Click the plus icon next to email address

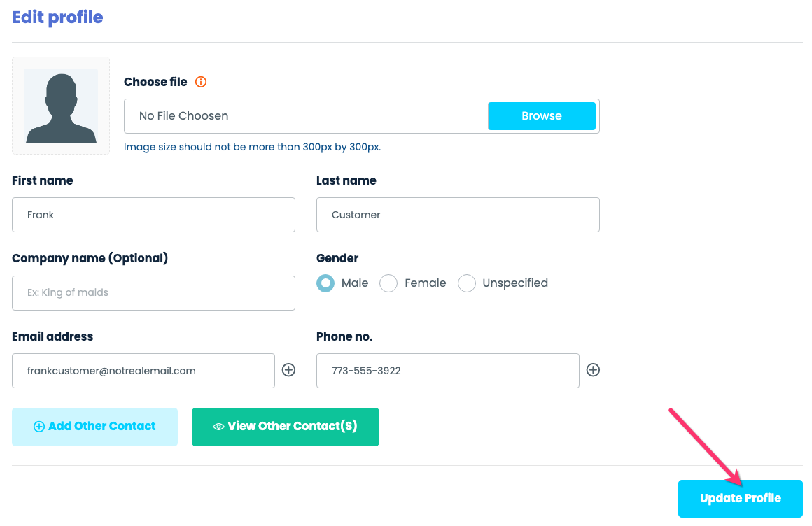coord(288,370)
